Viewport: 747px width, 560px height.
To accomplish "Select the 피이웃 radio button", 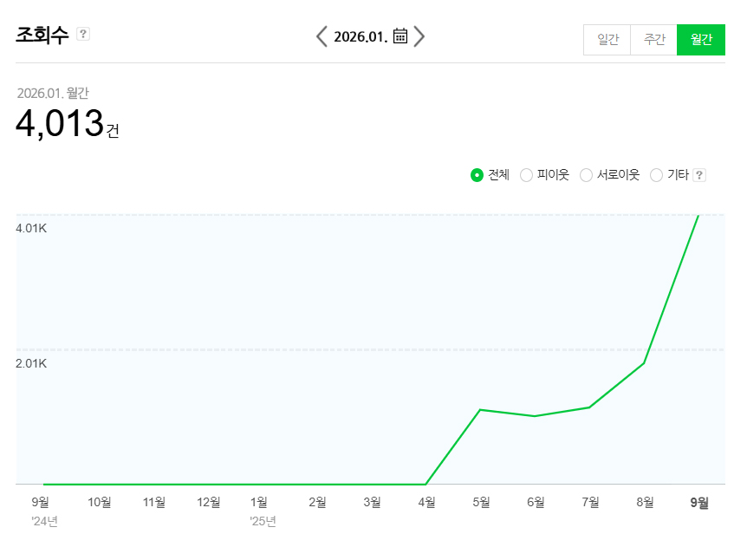I will click(526, 175).
